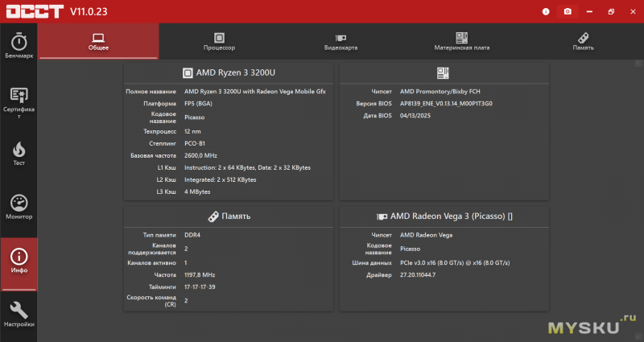Restore down the OCCT window
Screen dimensions: 644x342
click(x=611, y=11)
